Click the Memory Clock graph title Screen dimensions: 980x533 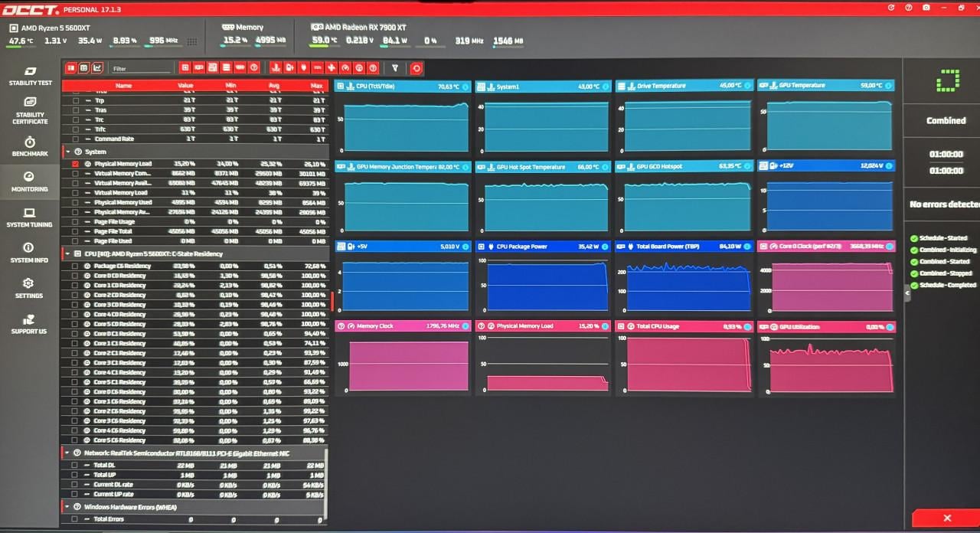374,326
